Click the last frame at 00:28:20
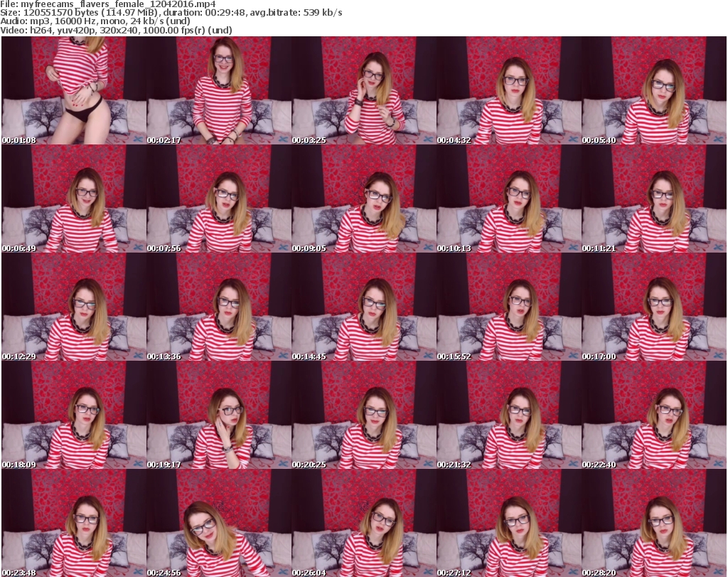728x577 pixels. point(653,523)
